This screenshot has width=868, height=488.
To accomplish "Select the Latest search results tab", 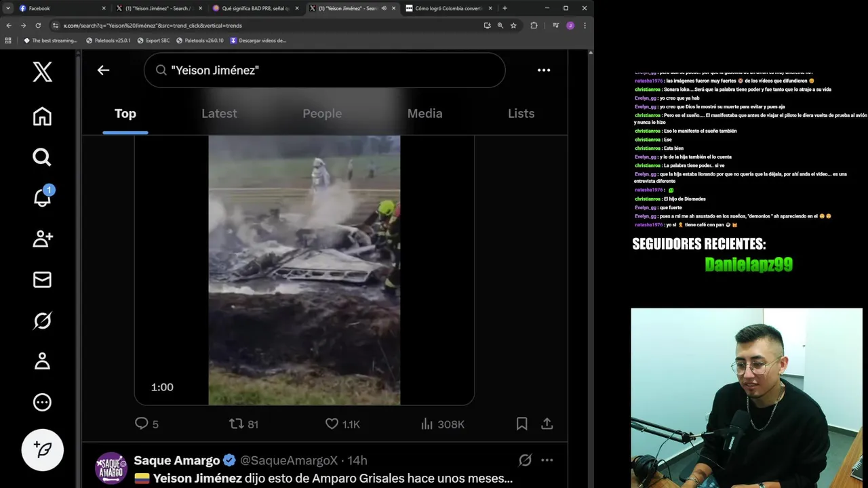I will pos(219,114).
